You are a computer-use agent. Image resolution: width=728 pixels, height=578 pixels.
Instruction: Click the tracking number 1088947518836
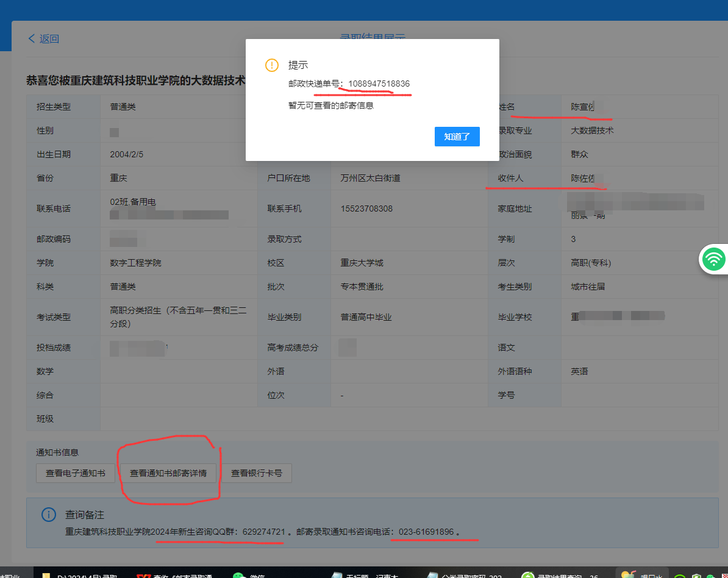tap(379, 84)
